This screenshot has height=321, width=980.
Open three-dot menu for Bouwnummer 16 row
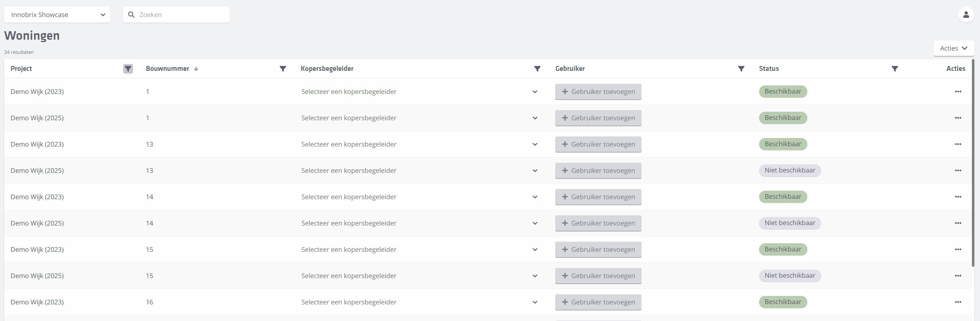pyautogui.click(x=958, y=302)
